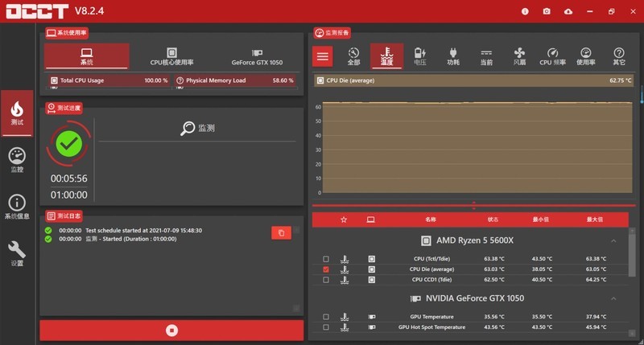Viewport: 644px width, 345px height.
Task: Select the 温度 temperature sensor tab
Action: click(386, 56)
